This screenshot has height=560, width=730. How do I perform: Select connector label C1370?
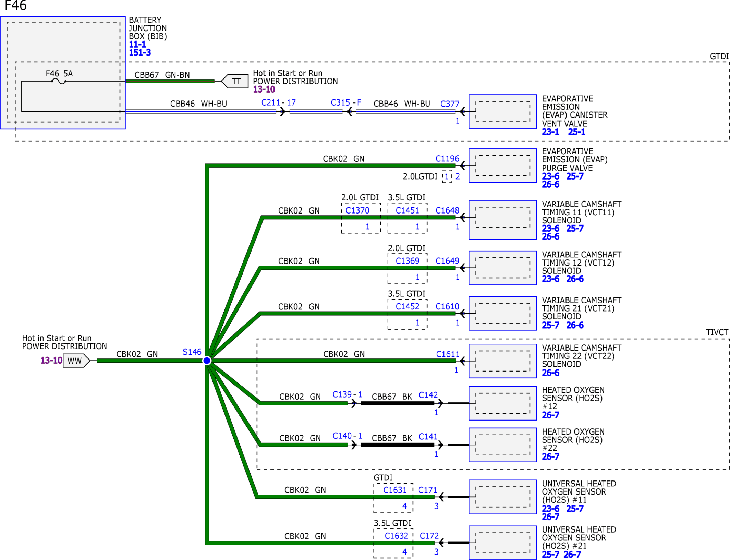357,210
